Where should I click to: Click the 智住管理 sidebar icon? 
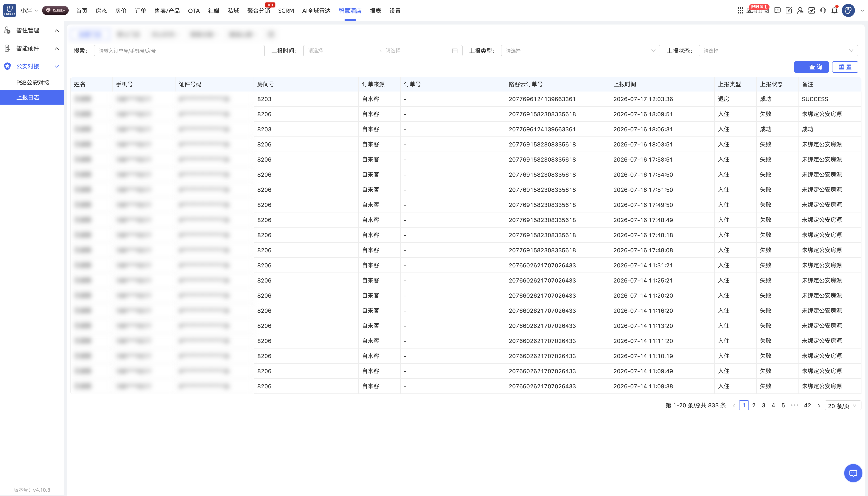(7, 30)
